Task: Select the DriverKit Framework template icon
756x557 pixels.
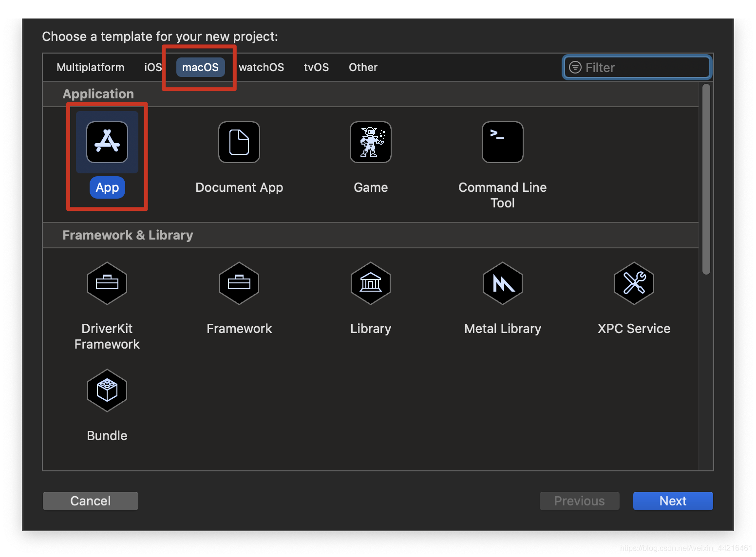Action: point(107,283)
